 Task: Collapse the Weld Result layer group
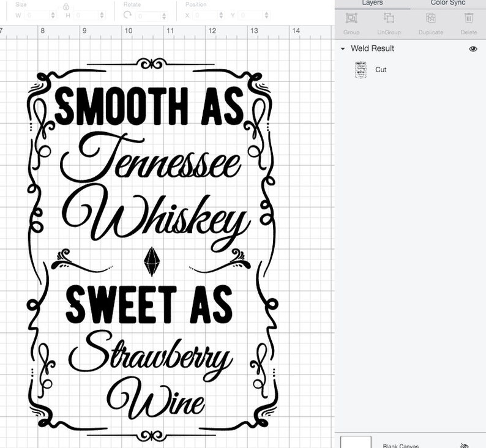click(343, 48)
